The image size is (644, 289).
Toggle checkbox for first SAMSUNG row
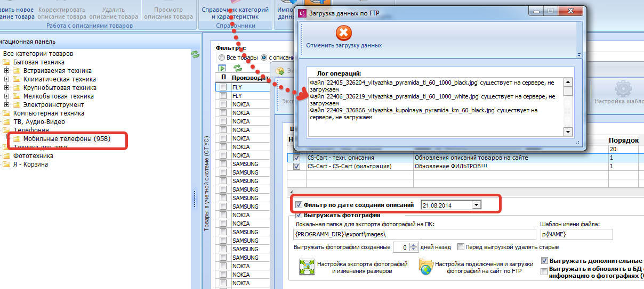click(x=223, y=164)
